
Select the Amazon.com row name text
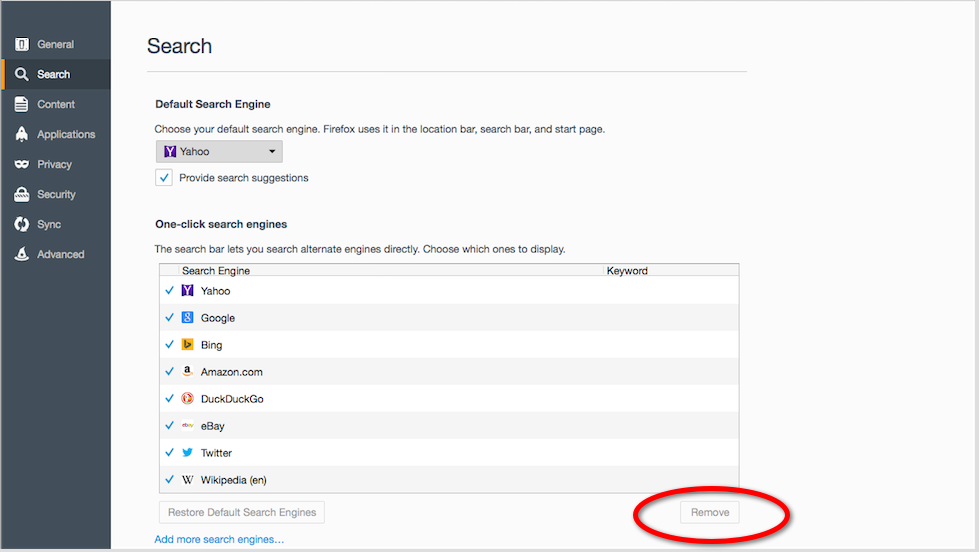(x=232, y=371)
